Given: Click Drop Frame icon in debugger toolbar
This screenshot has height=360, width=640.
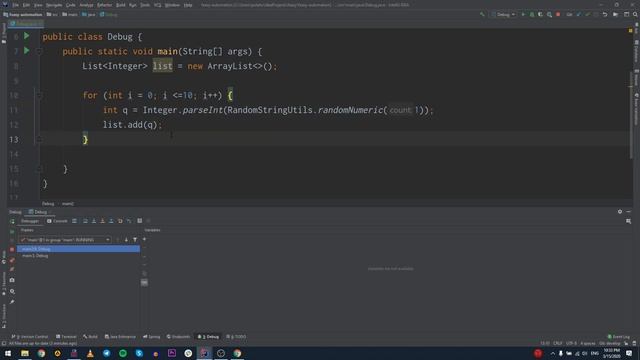Looking at the screenshot, I should [120, 221].
